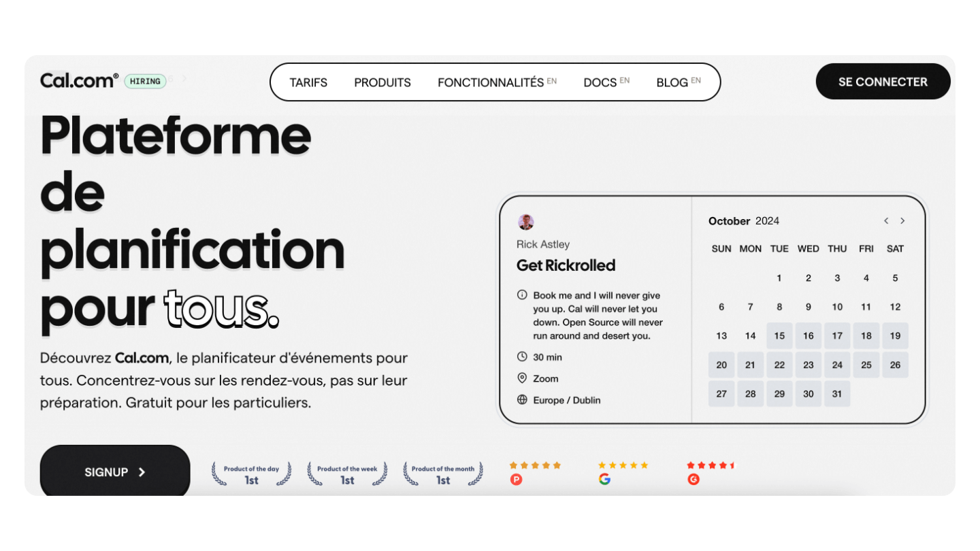The height and width of the screenshot is (551, 980).
Task: Open the Google rating icon
Action: (x=604, y=480)
